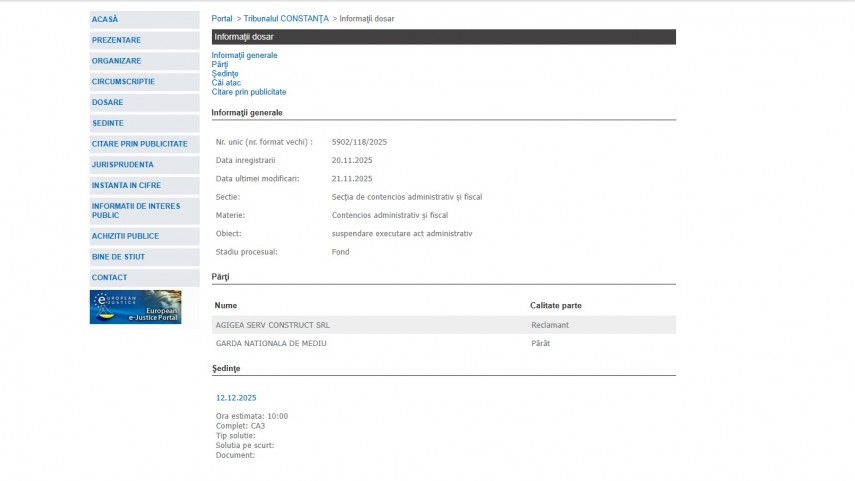
Task: Go to the ORGANIZARE page
Action: tap(116, 61)
